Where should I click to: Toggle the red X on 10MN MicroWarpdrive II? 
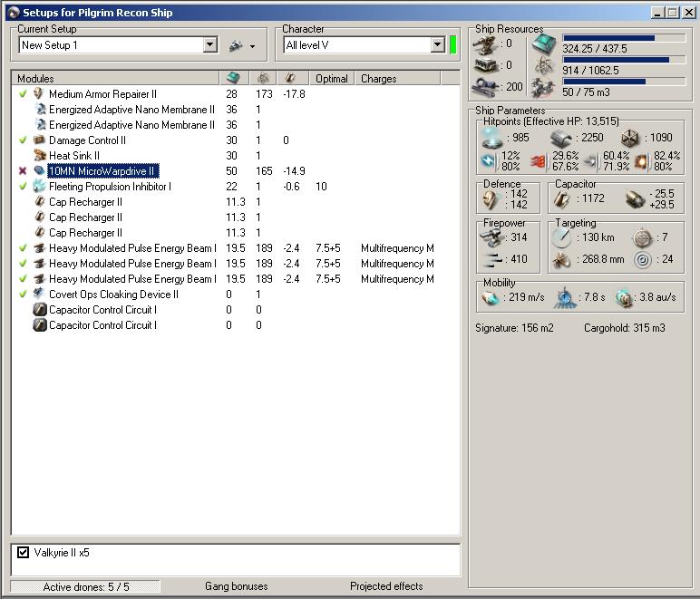point(23,171)
